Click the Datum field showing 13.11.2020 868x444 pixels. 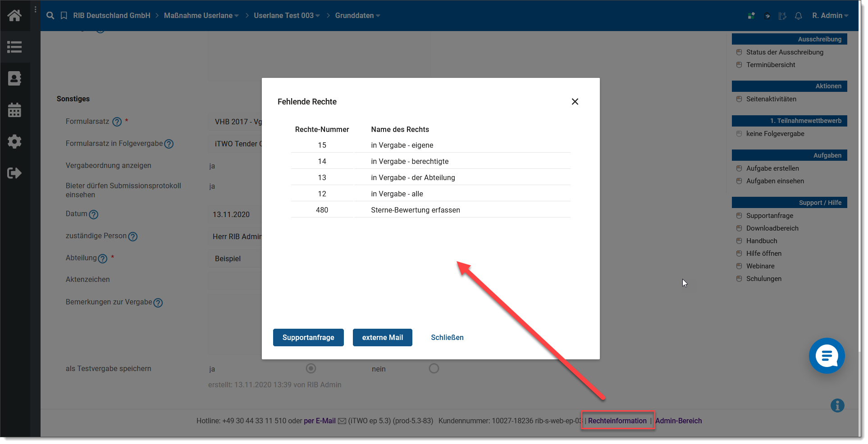click(x=235, y=214)
